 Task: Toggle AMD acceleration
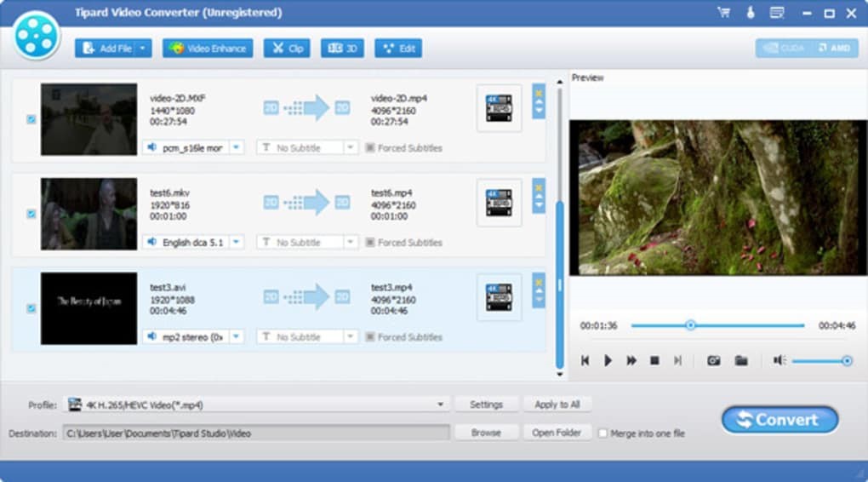point(835,49)
